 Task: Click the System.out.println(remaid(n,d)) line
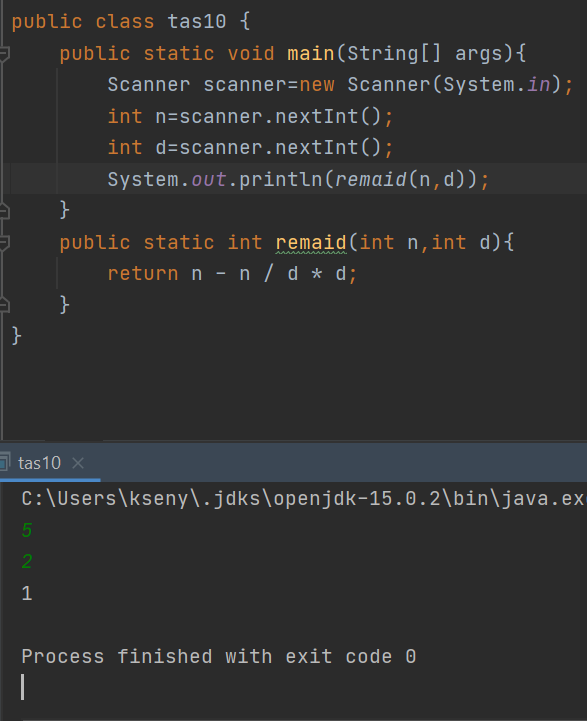point(298,179)
